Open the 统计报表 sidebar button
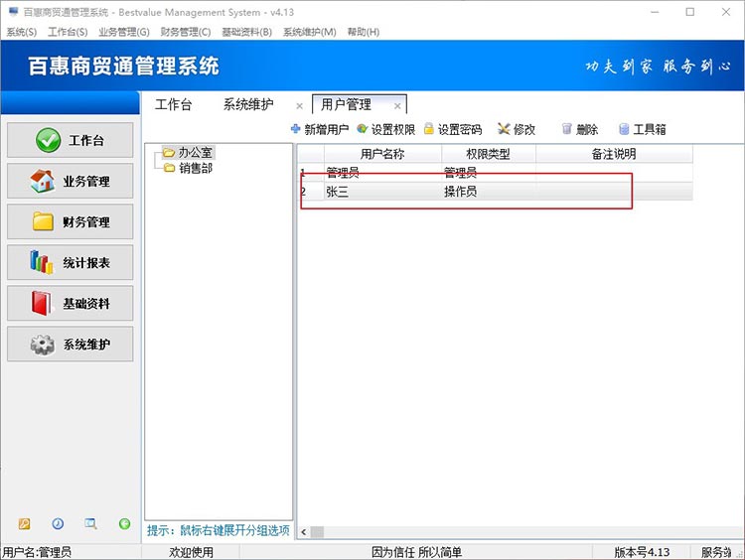The width and height of the screenshot is (745, 560). coord(70,263)
